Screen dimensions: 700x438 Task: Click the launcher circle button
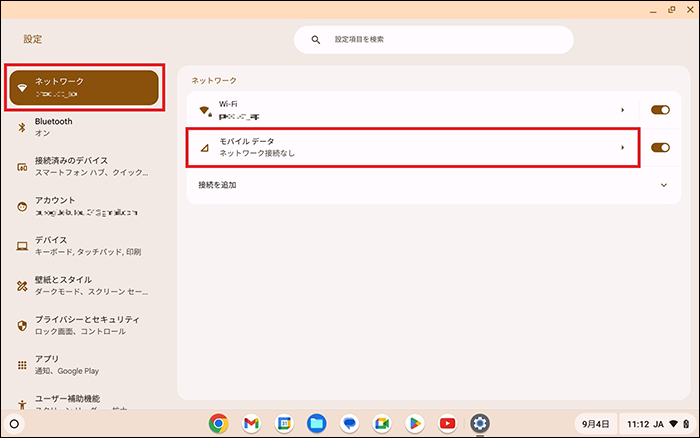pyautogui.click(x=14, y=424)
